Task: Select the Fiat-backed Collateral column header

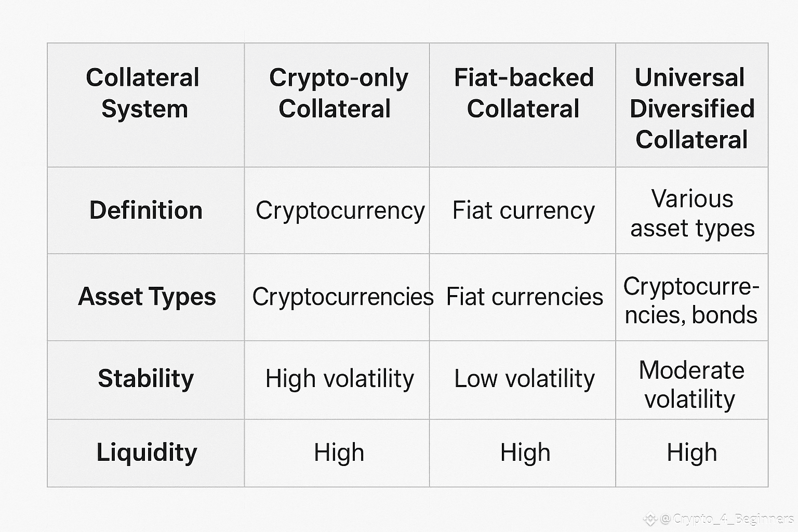Action: pyautogui.click(x=523, y=105)
